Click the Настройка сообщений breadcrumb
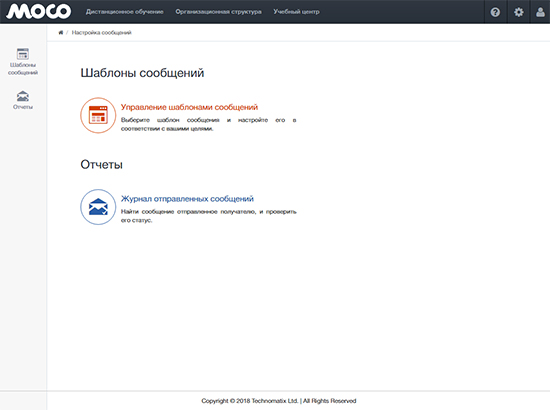 [102, 33]
